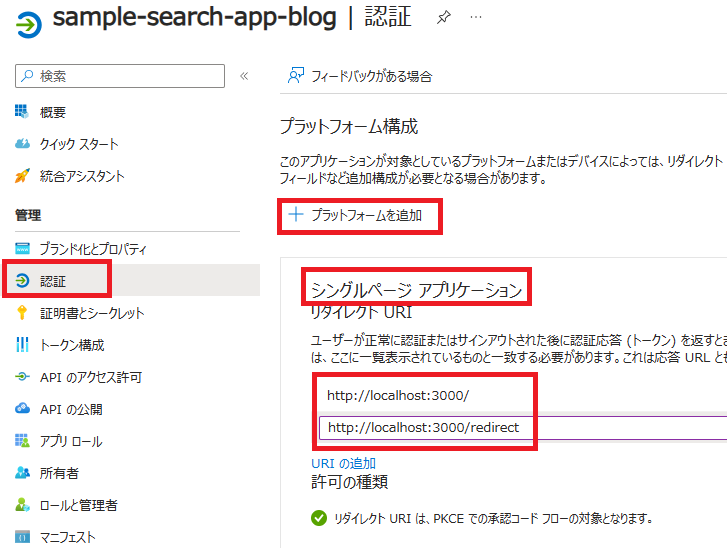Open フィードバックがある場合 feedback link
The height and width of the screenshot is (548, 727).
point(371,76)
